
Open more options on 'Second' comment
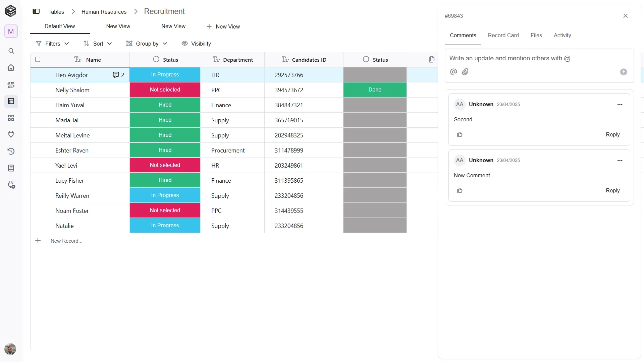(x=620, y=105)
